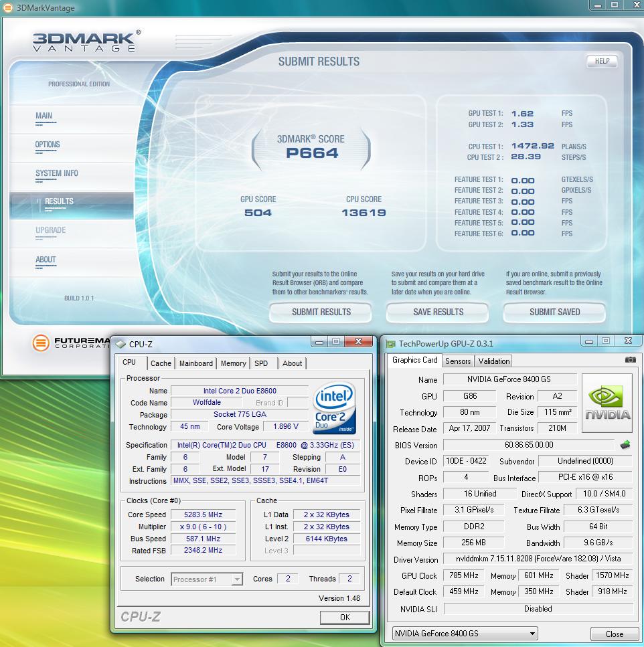Open the SPD tab in CPU-Z
This screenshot has height=647, width=644.
tap(261, 363)
